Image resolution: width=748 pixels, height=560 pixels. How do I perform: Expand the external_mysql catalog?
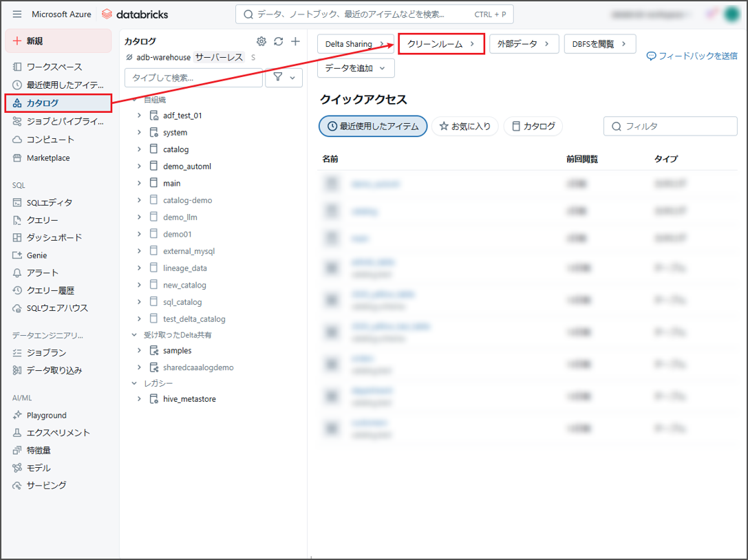(x=139, y=251)
